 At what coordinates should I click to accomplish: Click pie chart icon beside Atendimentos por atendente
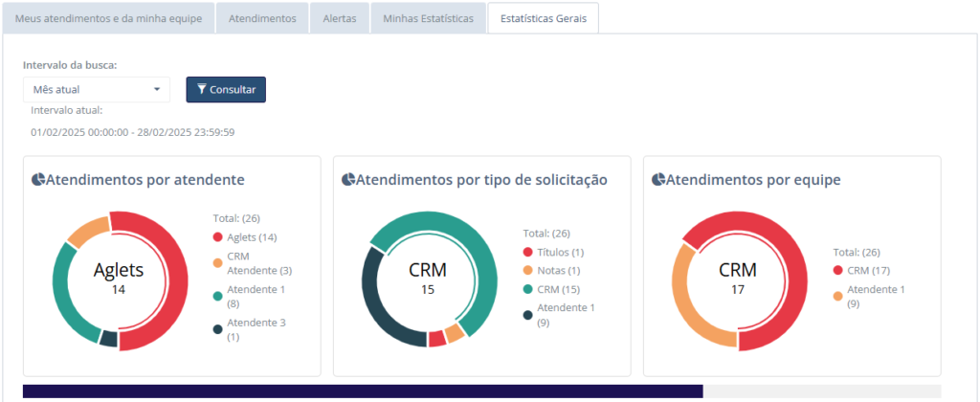(38, 180)
